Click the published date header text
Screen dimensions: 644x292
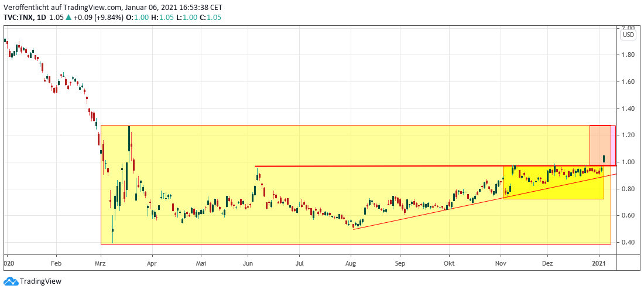[114, 8]
